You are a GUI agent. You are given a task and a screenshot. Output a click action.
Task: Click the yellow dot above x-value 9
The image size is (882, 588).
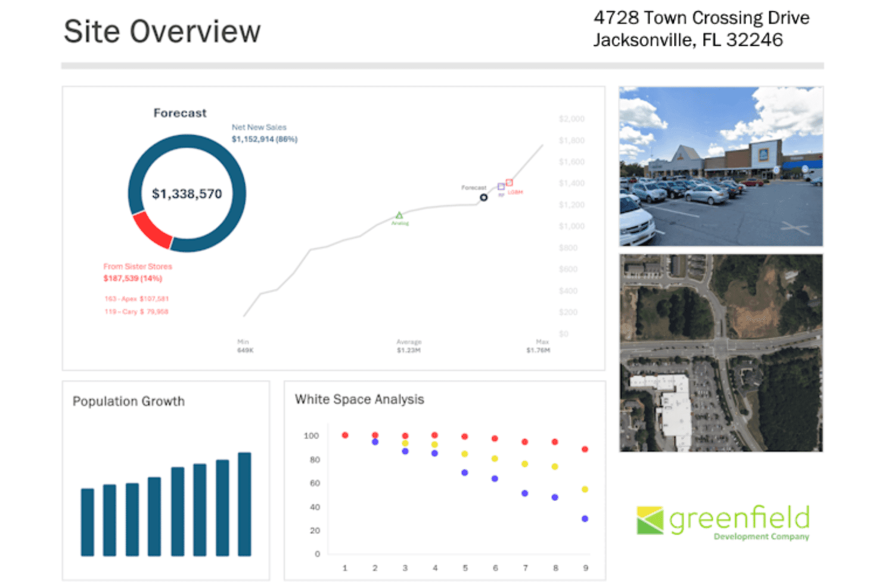[x=585, y=489]
